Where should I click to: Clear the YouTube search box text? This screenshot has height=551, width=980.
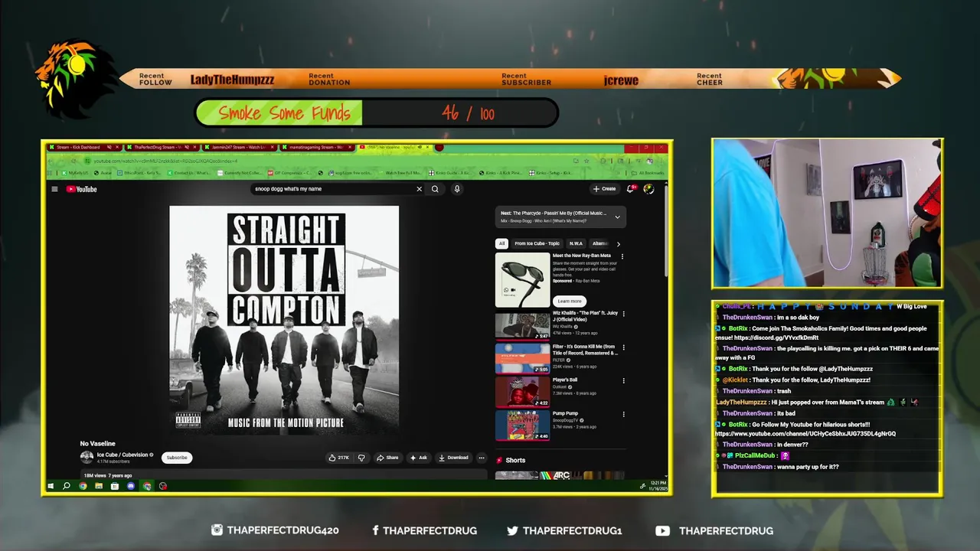pos(419,189)
